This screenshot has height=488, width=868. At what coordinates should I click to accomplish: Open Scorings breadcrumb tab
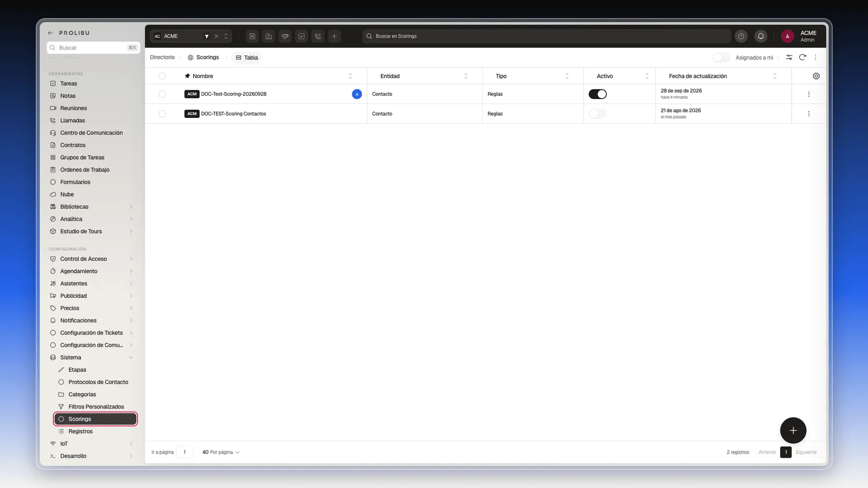pyautogui.click(x=203, y=57)
